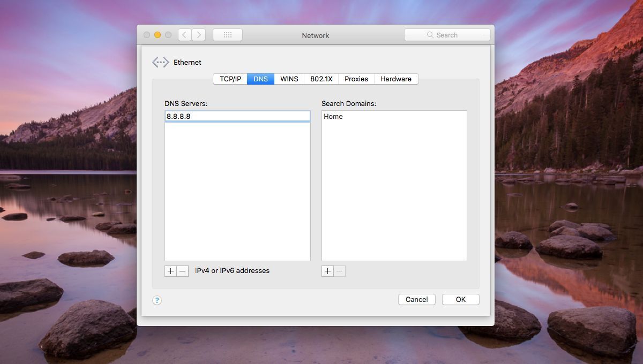Screen dimensions: 643x364
Task: Click the Ethernet connection icon
Action: 160,62
